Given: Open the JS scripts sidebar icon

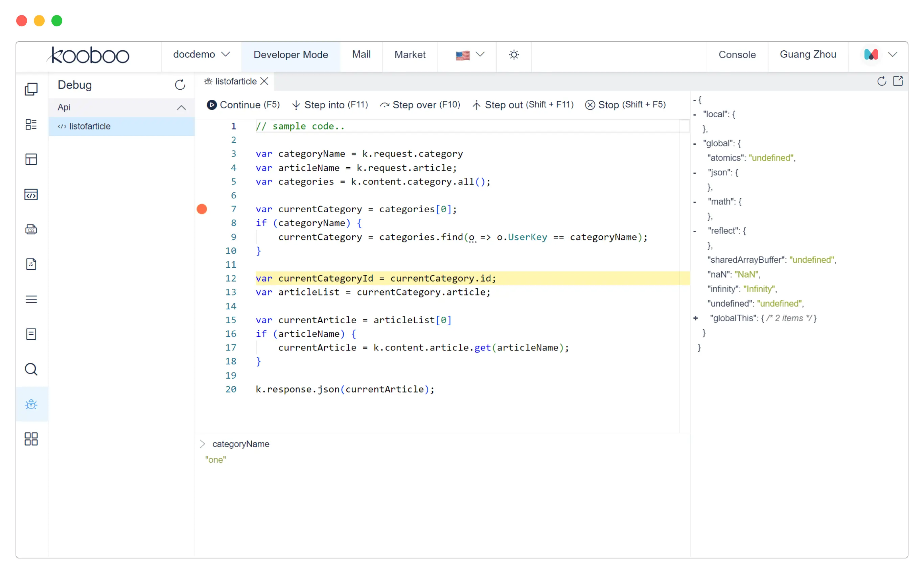Looking at the screenshot, I should pyautogui.click(x=31, y=264).
